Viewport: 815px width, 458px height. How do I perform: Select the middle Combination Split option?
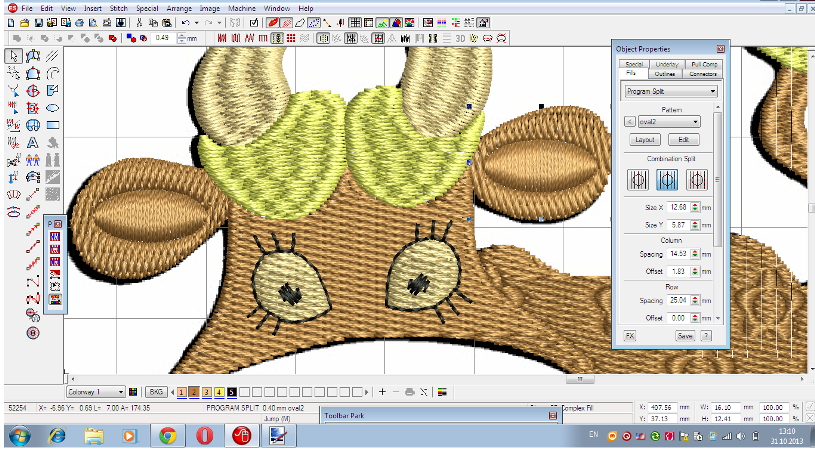coord(667,180)
